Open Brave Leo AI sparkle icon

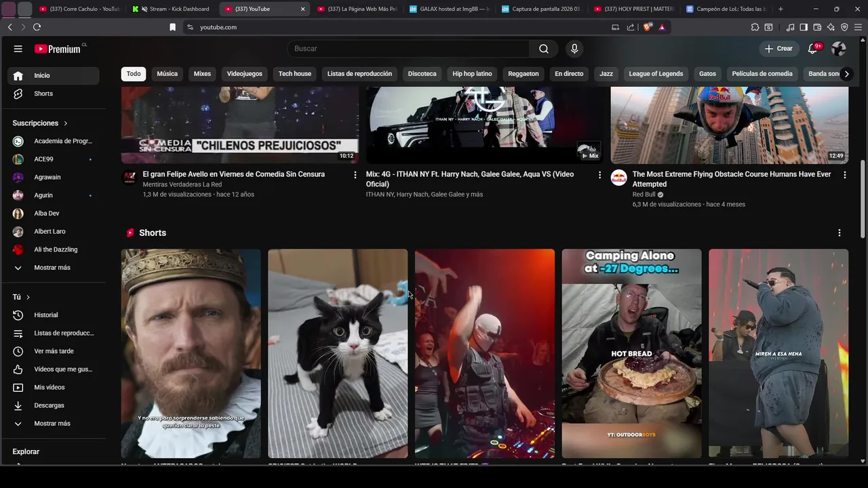coord(831,27)
